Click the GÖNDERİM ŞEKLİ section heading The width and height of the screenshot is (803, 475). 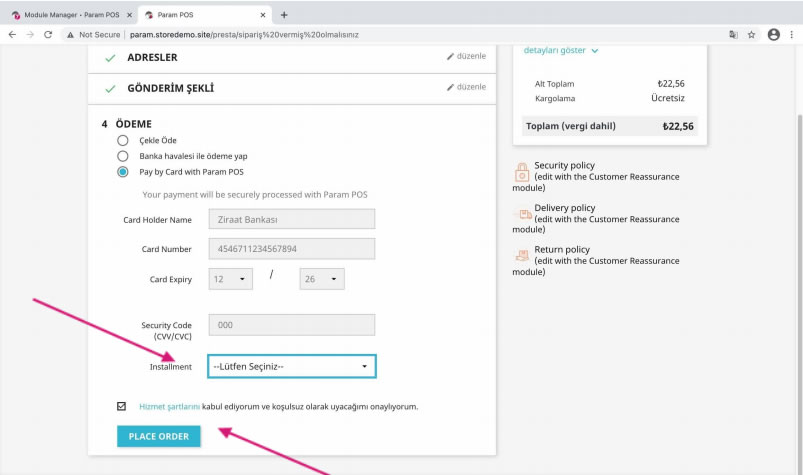171,88
